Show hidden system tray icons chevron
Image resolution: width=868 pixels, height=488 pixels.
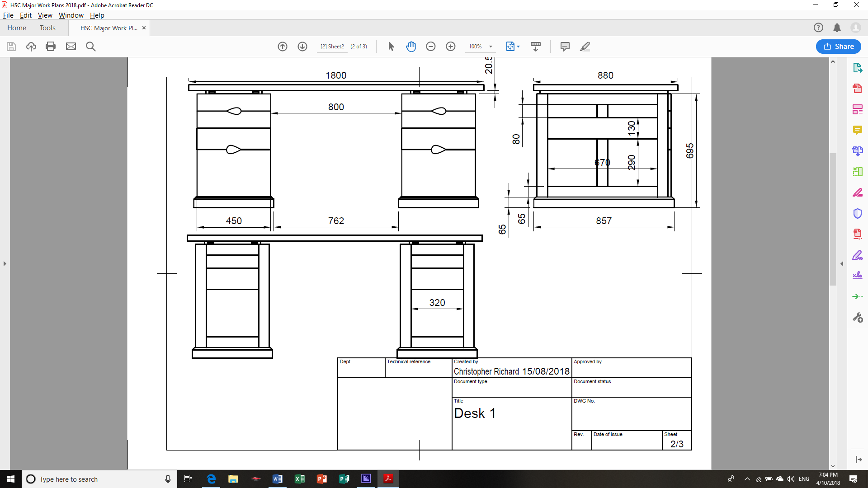click(747, 479)
